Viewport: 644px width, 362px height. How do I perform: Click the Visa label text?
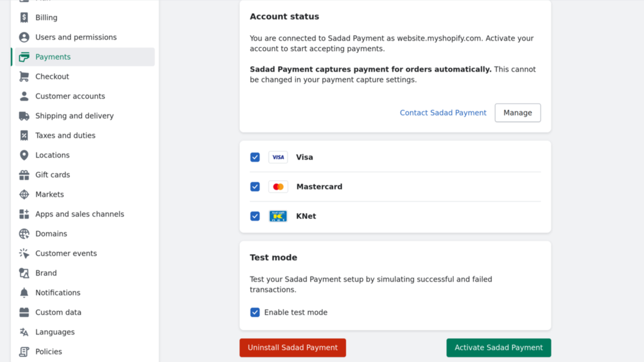click(x=304, y=157)
